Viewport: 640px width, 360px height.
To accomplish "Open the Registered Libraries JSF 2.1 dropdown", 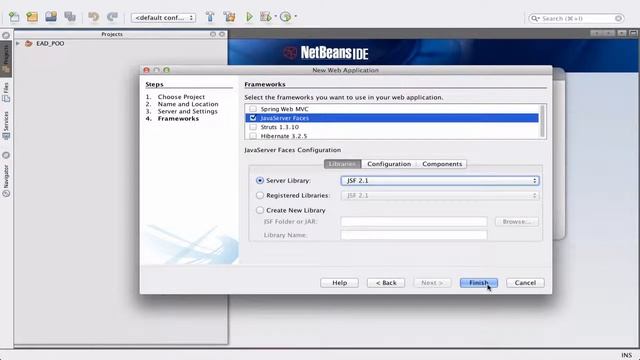I will point(440,196).
